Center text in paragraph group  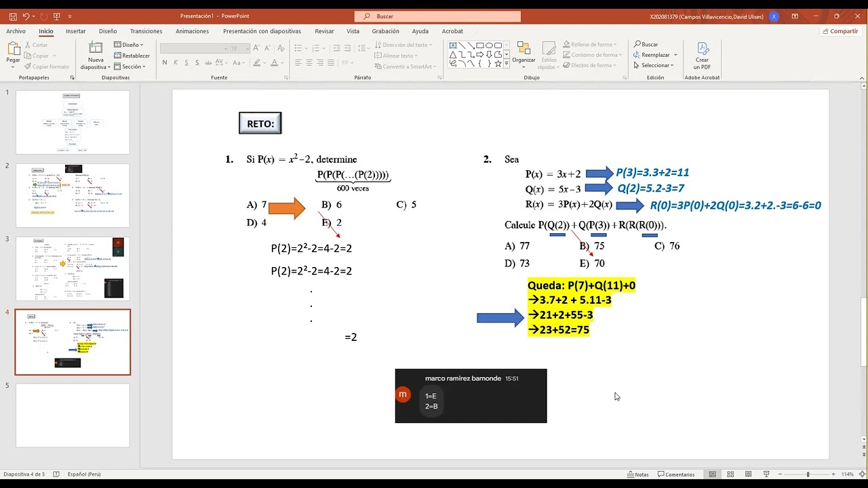pos(309,62)
